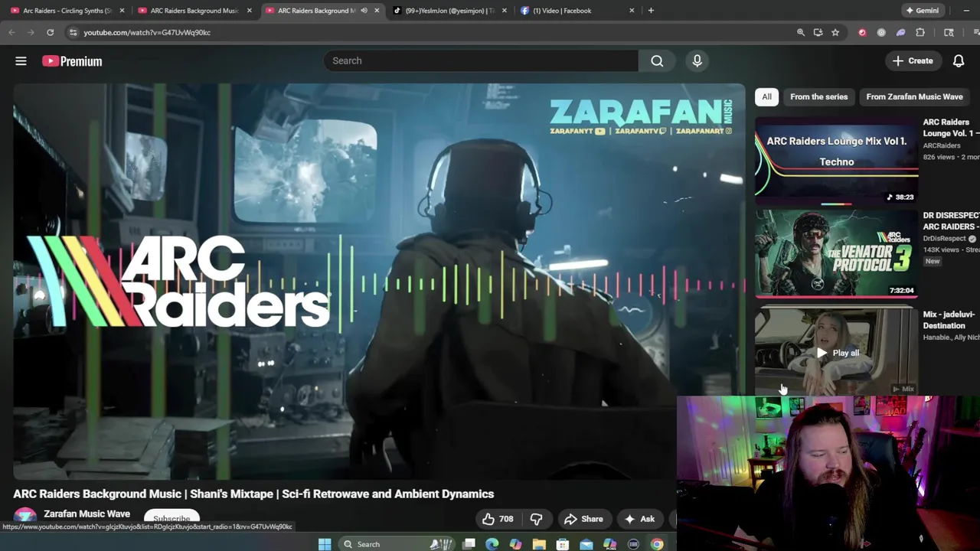This screenshot has width=980, height=551.
Task: Open Zarafan Music Wave channel name
Action: [x=87, y=514]
